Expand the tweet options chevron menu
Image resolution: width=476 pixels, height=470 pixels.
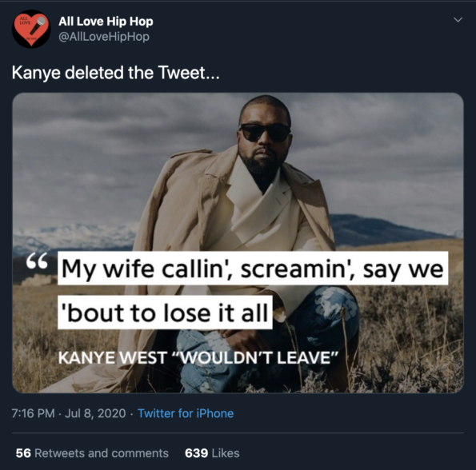(458, 20)
